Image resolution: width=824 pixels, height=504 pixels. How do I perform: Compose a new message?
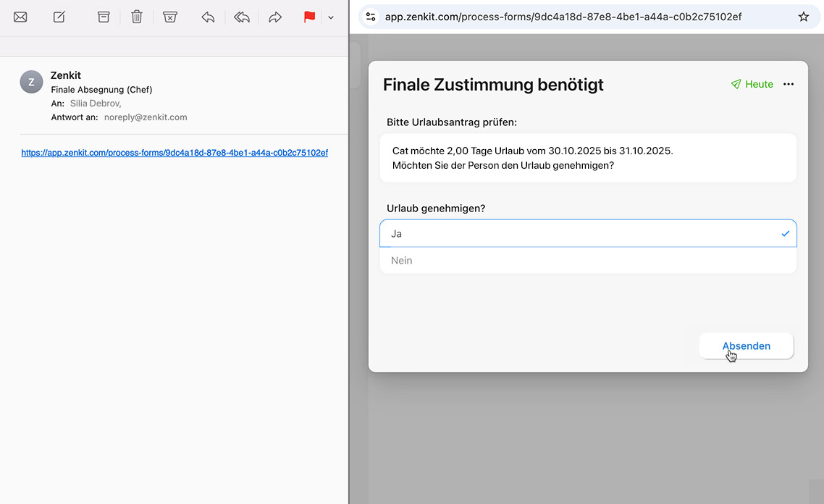click(x=59, y=17)
